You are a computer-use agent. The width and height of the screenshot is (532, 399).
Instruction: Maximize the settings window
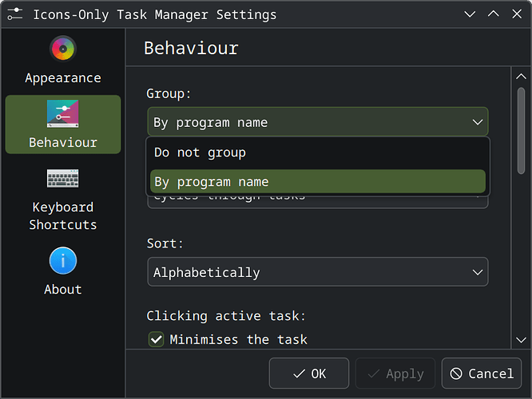tap(493, 14)
